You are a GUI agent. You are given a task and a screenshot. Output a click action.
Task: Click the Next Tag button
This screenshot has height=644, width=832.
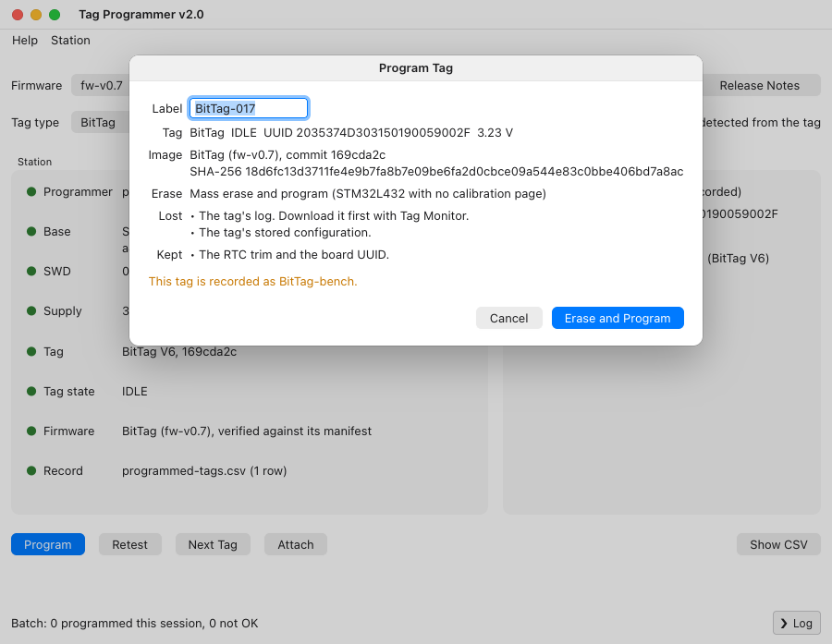(x=213, y=544)
